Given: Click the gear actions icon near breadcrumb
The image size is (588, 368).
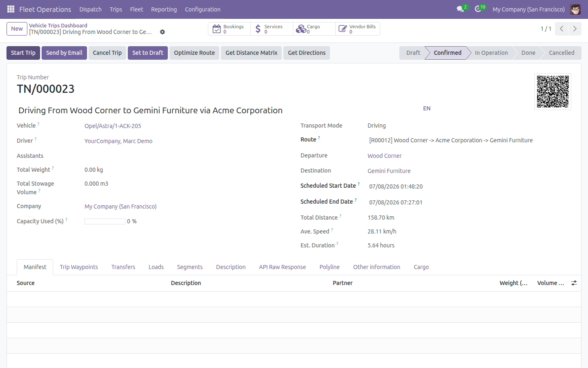Looking at the screenshot, I should 163,32.
